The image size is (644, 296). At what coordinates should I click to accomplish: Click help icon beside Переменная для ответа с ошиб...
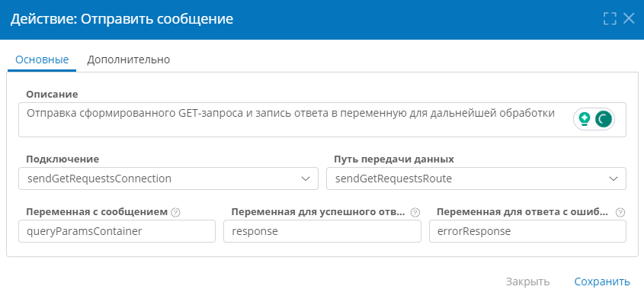pyautogui.click(x=620, y=212)
